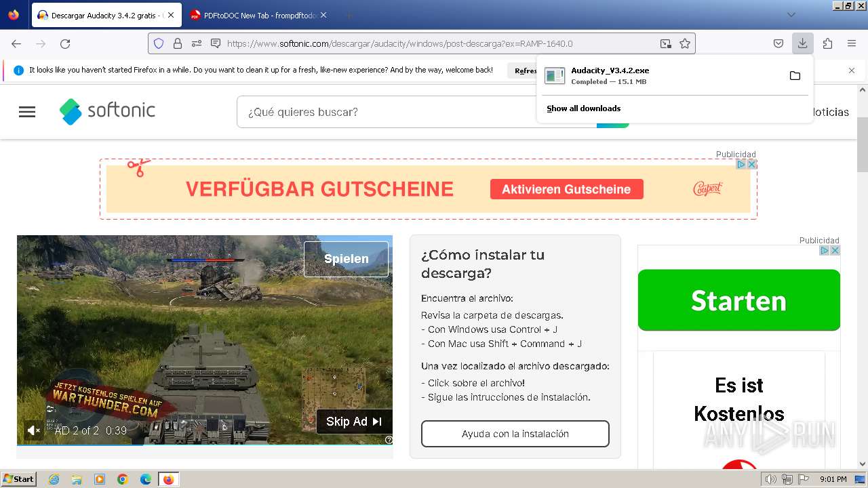
Task: Click Ayuda con la instalación button
Action: point(515,434)
